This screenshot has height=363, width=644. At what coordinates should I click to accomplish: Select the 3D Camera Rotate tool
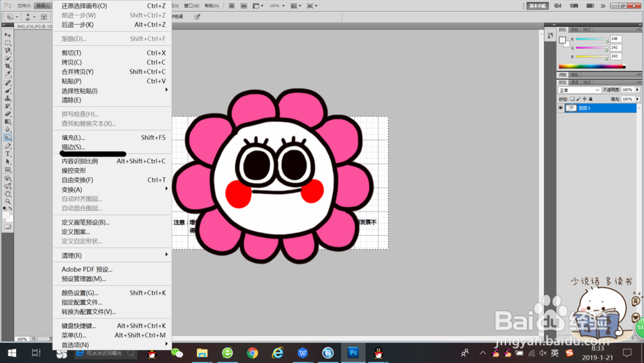pos(8,186)
